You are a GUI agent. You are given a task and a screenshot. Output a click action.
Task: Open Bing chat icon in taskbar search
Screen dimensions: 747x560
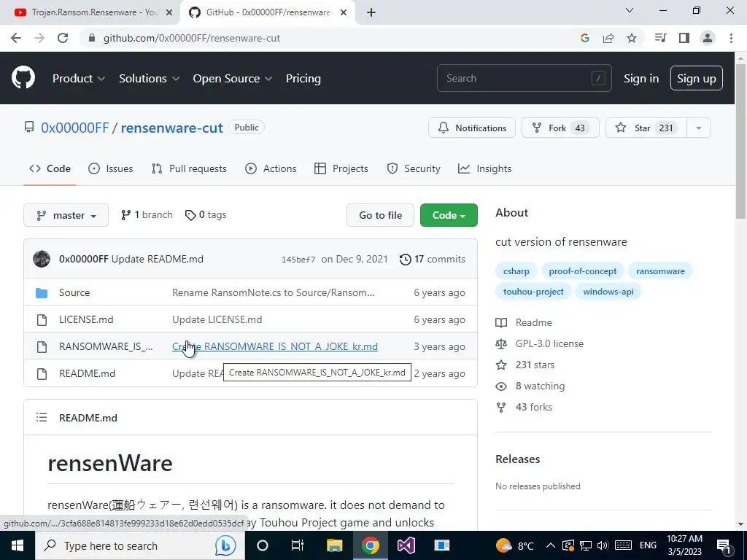(225, 545)
